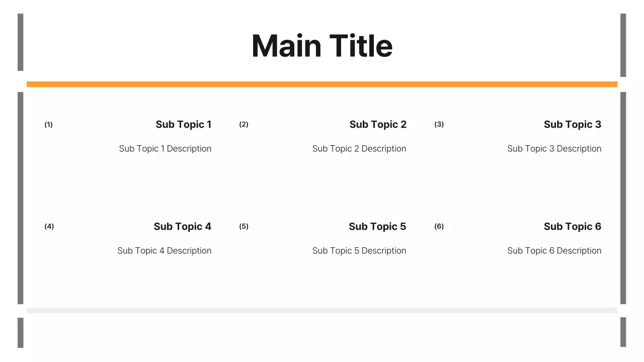
Task: Click the Sub Topic 1 heading
Action: (184, 124)
